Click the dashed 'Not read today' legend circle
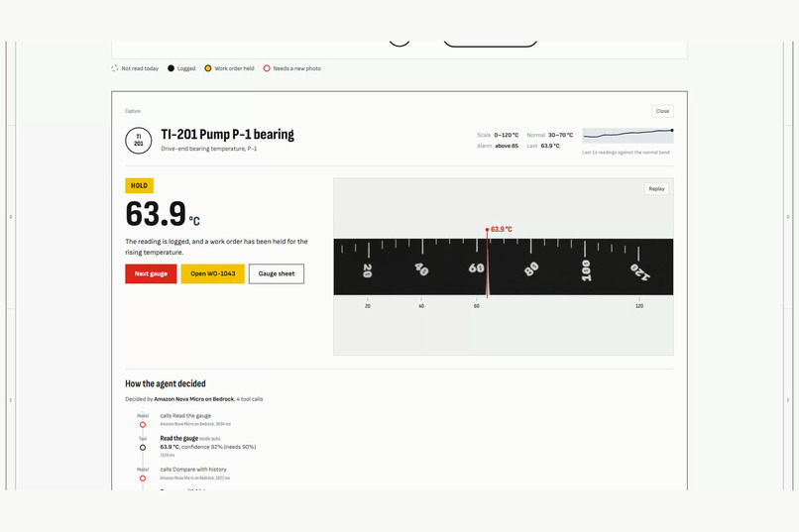The image size is (799, 532). coord(115,68)
